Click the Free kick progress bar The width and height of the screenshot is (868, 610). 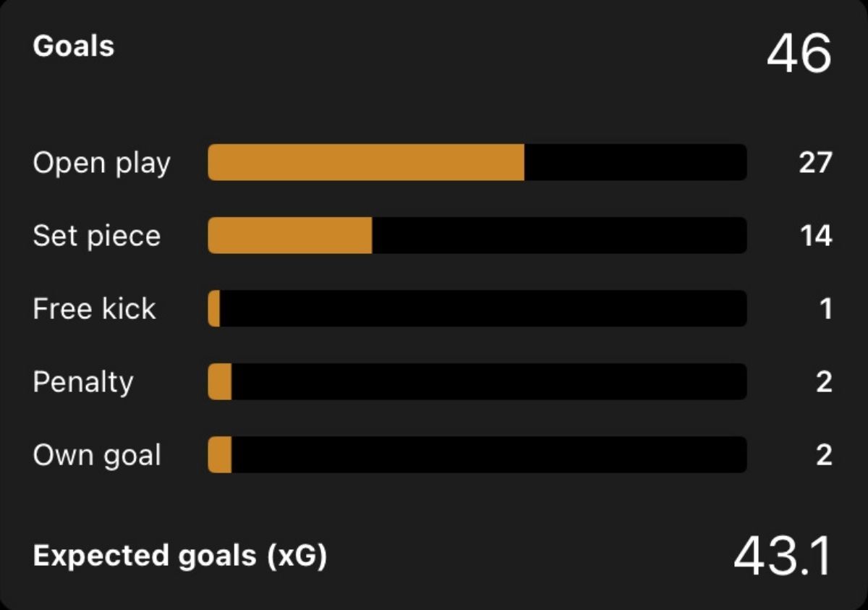tap(477, 308)
